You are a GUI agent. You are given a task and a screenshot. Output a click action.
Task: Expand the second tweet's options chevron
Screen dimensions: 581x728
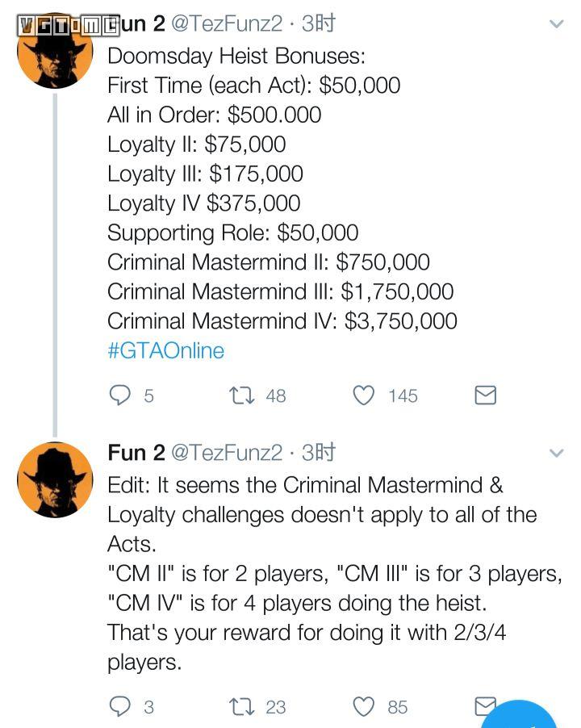556,453
